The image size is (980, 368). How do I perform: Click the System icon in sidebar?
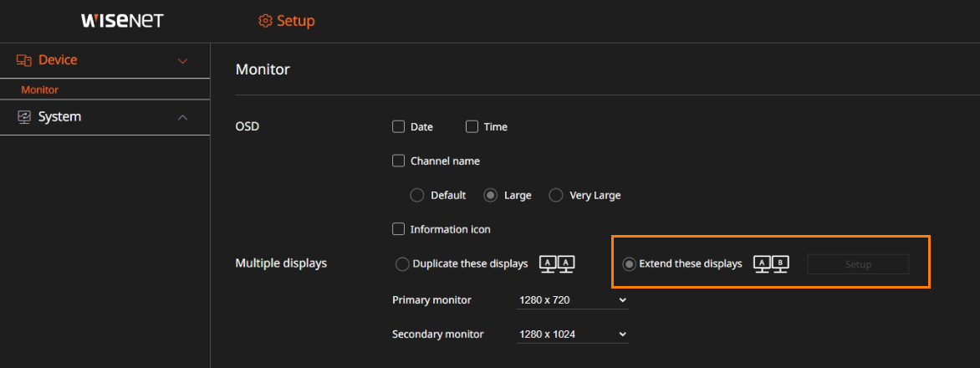pos(24,117)
